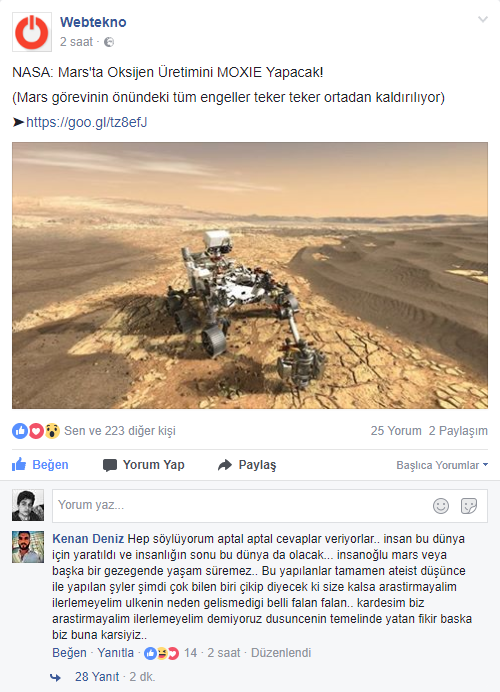
Task: Open Kenan Deniz profile name link
Action: click(x=88, y=539)
